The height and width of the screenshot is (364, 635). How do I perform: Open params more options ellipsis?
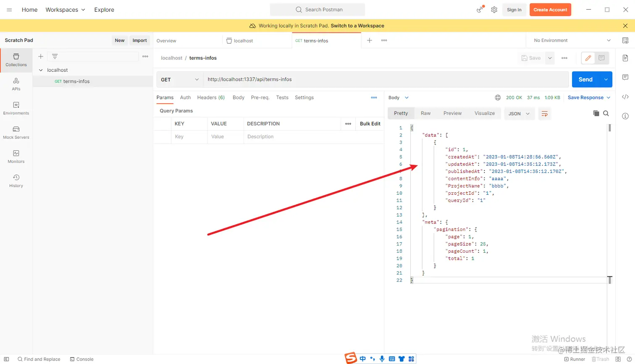tap(374, 97)
